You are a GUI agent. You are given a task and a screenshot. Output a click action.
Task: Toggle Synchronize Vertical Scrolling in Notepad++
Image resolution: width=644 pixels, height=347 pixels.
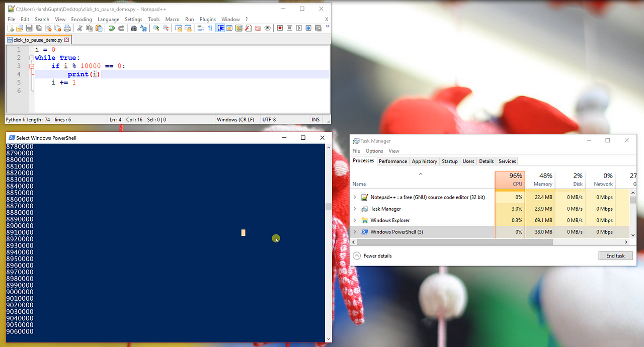179,28
